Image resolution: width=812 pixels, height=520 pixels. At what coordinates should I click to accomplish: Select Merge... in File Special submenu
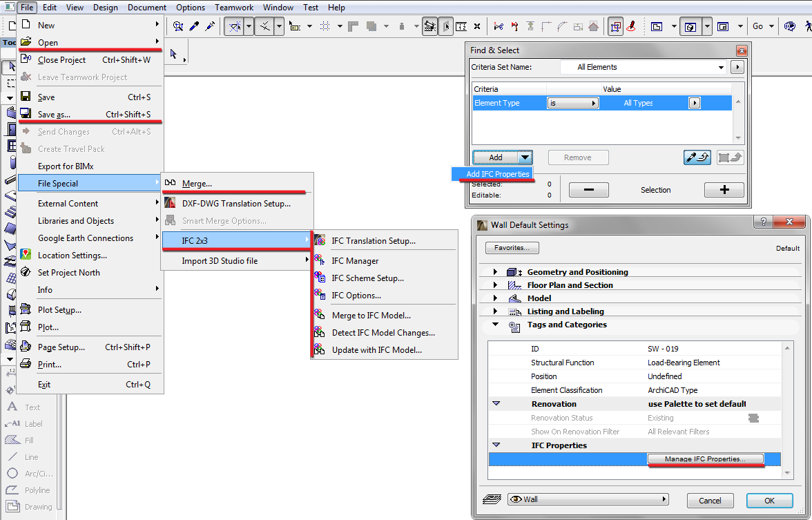click(238, 184)
